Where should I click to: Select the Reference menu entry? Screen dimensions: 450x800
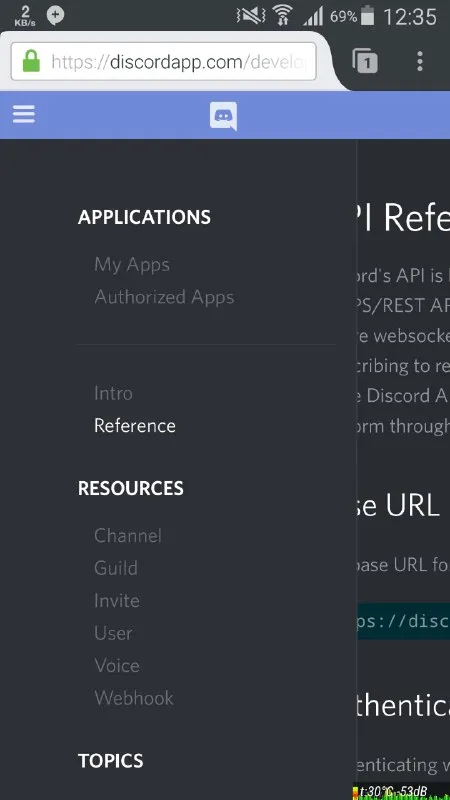pyautogui.click(x=135, y=426)
